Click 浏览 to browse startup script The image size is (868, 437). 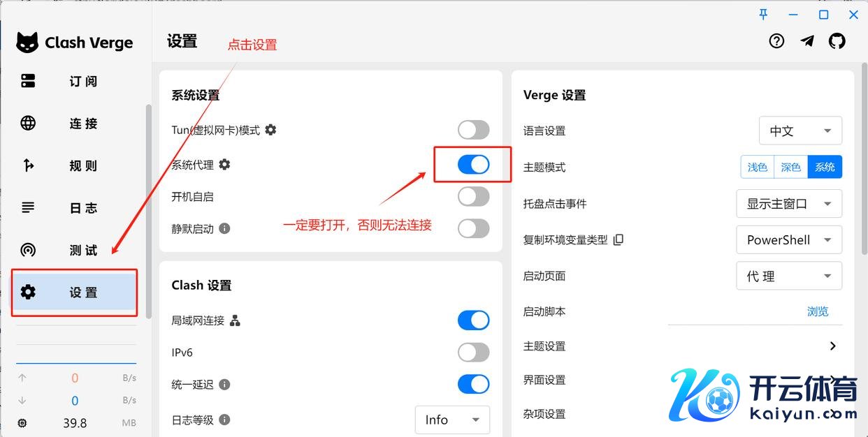pos(818,311)
